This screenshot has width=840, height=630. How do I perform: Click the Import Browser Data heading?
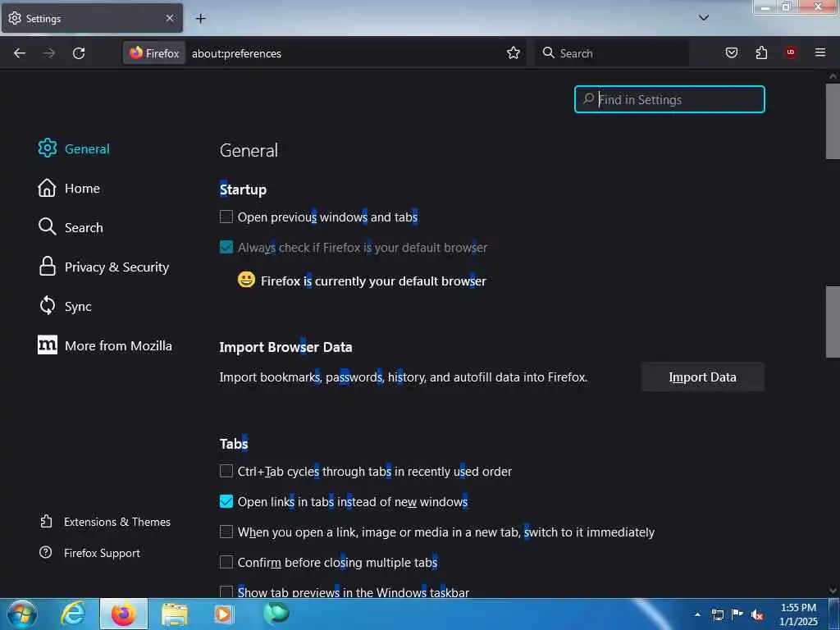coord(285,347)
